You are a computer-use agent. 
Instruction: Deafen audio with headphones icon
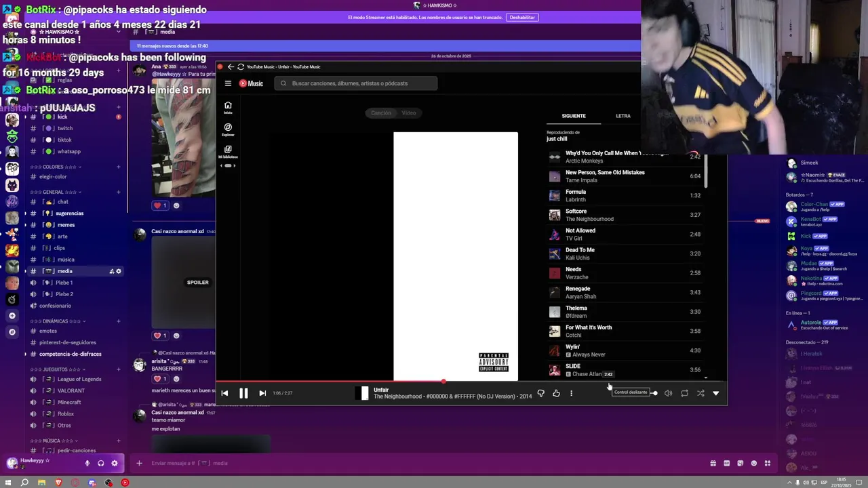[100, 463]
